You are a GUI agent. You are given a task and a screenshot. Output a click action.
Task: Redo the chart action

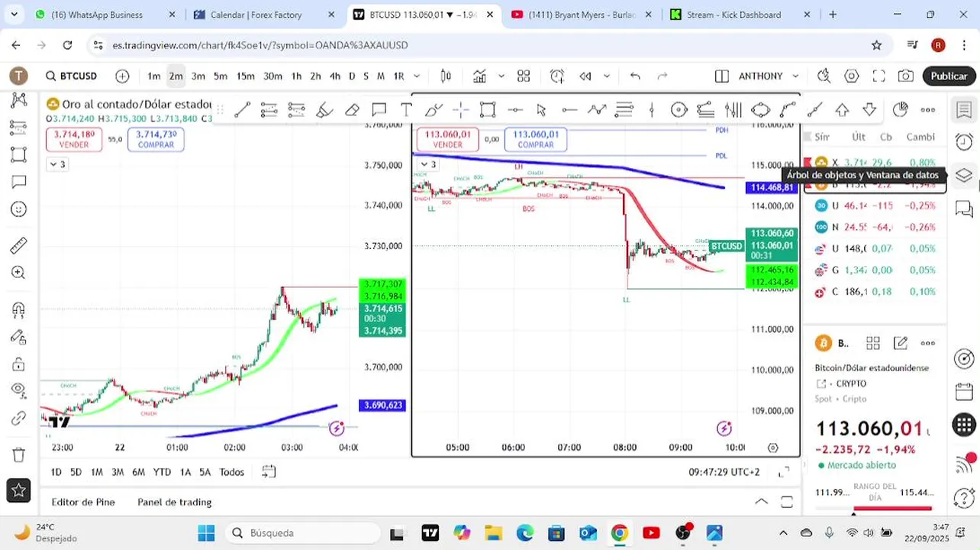click(662, 76)
